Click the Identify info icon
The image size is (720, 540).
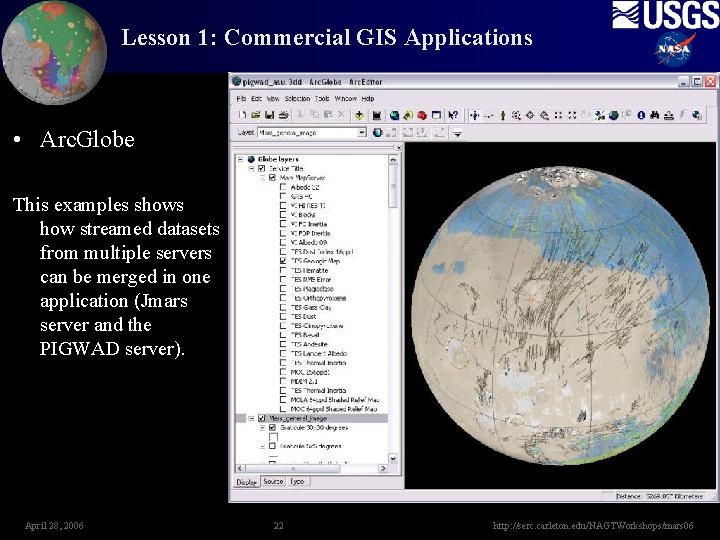(641, 116)
